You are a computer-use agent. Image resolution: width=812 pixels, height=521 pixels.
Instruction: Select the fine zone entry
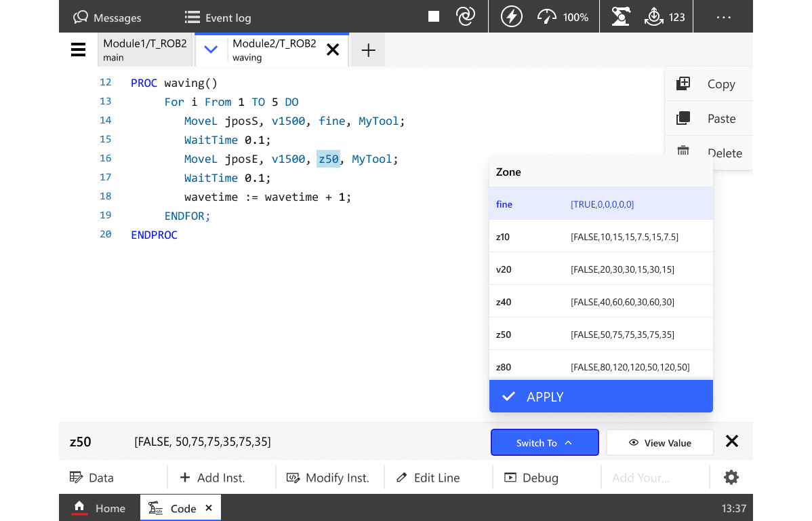(x=601, y=204)
